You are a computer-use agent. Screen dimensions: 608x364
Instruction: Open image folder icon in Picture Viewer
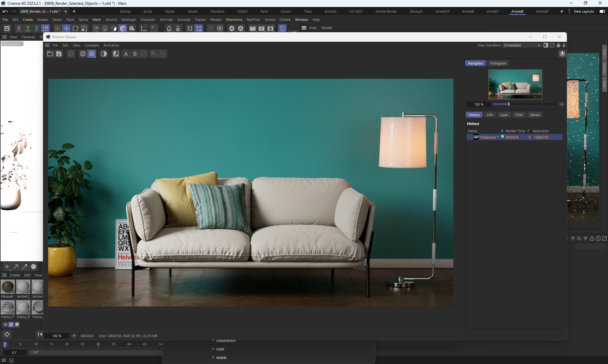pos(50,54)
